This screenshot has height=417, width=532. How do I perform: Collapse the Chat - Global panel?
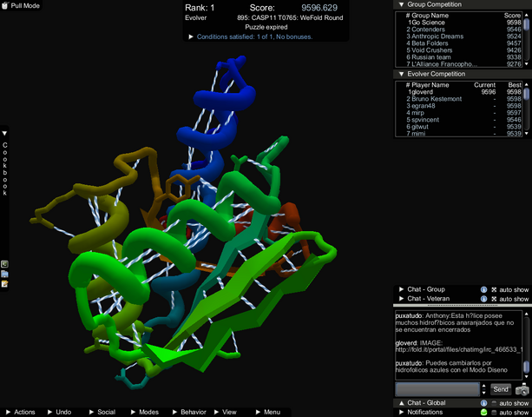pyautogui.click(x=401, y=403)
